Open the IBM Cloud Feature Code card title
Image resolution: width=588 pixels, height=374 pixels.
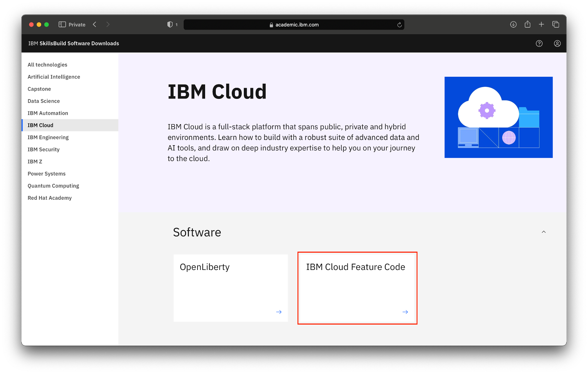click(356, 267)
